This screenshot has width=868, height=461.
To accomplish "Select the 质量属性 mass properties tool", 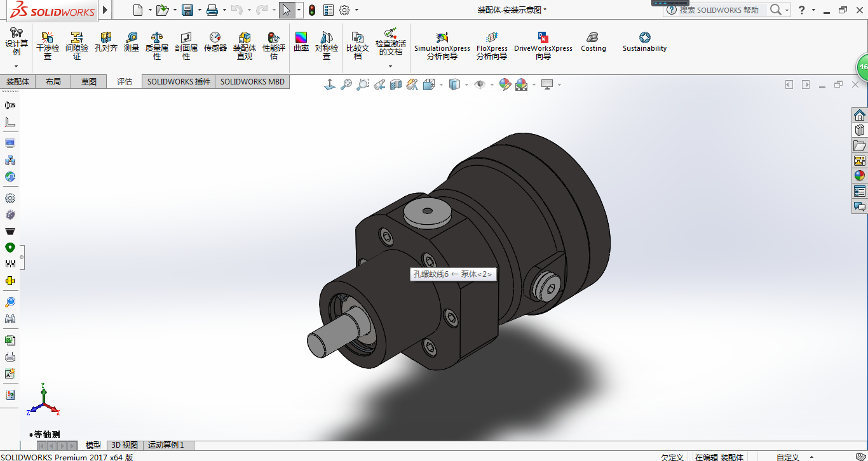I will pos(157,44).
